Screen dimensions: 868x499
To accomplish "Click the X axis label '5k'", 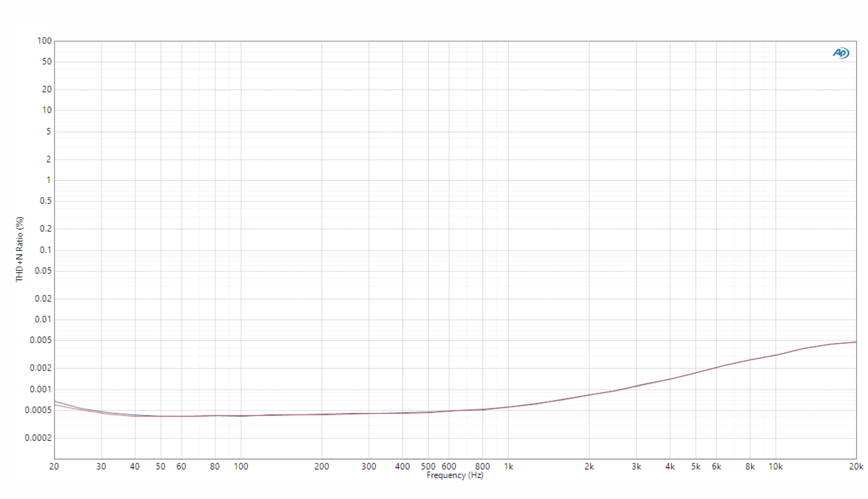I will [696, 466].
